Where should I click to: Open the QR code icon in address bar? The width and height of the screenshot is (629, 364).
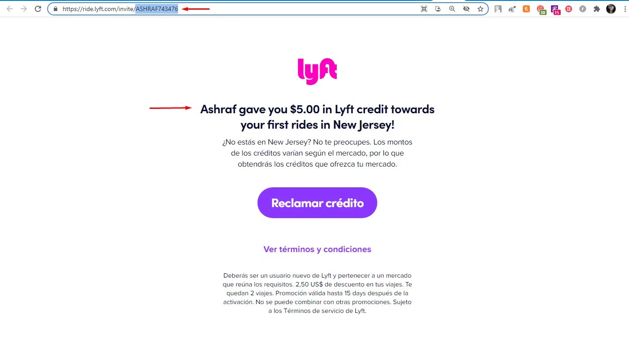pos(424,9)
